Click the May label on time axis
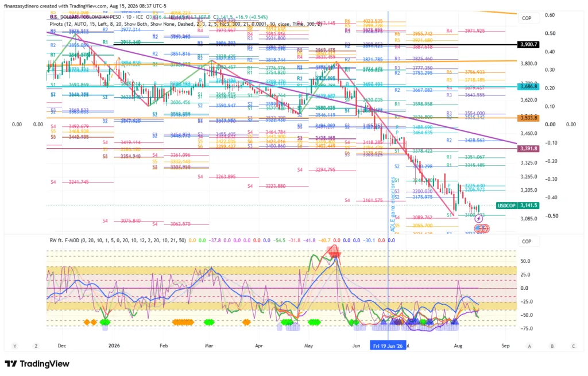 coord(308,346)
